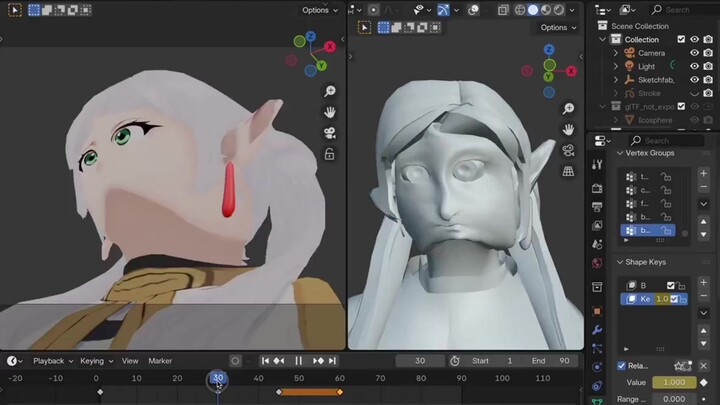Open the timeline Marker menu
The height and width of the screenshot is (405, 720).
click(x=160, y=361)
